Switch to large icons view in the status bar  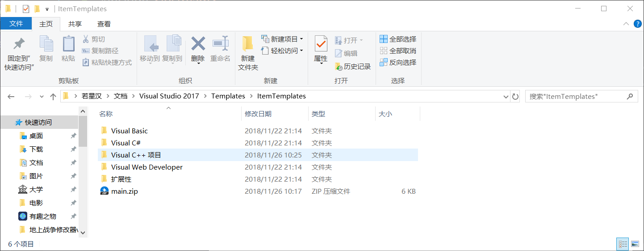(x=635, y=244)
